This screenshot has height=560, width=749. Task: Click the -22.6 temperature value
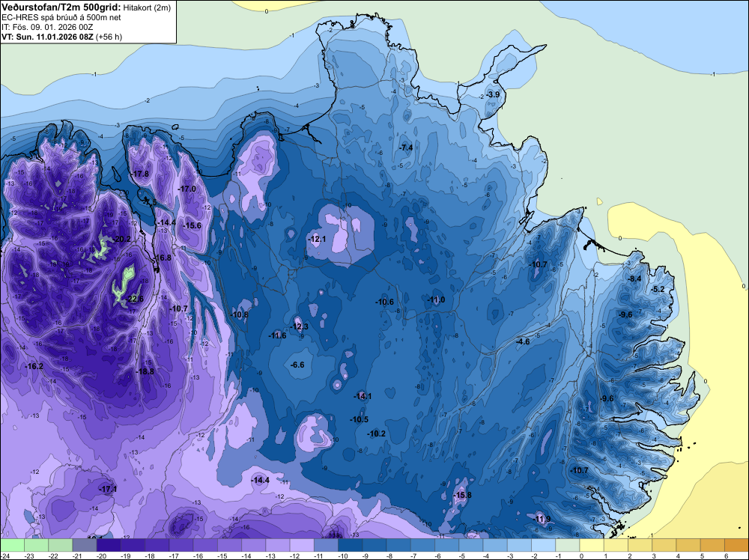click(135, 299)
